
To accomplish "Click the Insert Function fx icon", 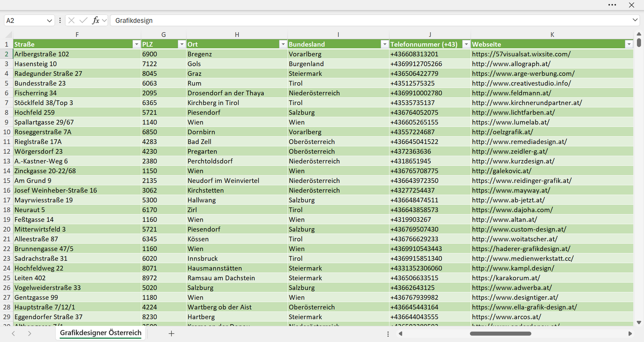I will [x=96, y=20].
